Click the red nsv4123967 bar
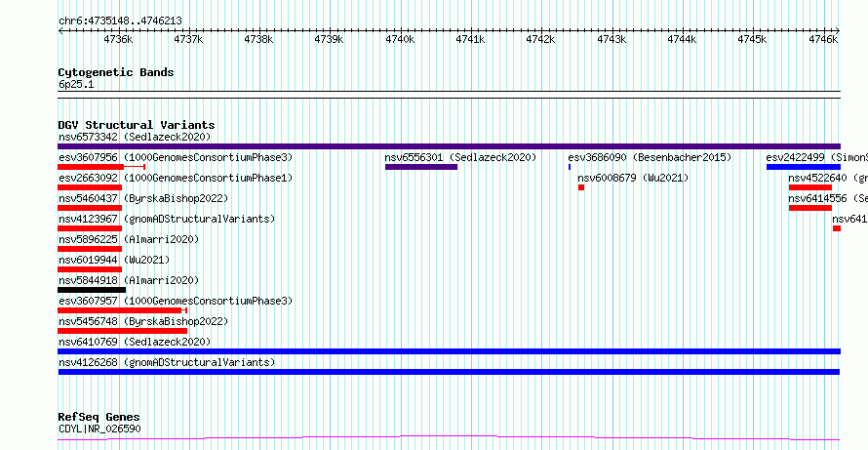 (90, 228)
